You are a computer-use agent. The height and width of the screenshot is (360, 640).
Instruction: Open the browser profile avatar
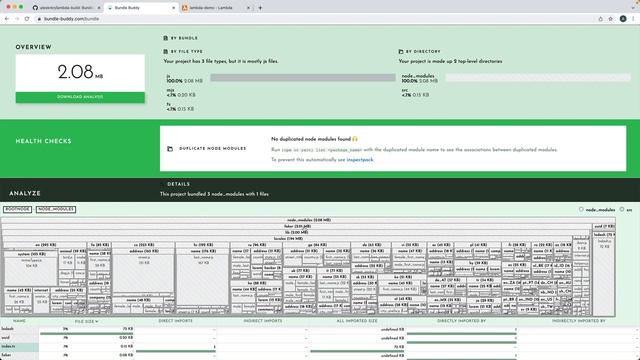623,19
